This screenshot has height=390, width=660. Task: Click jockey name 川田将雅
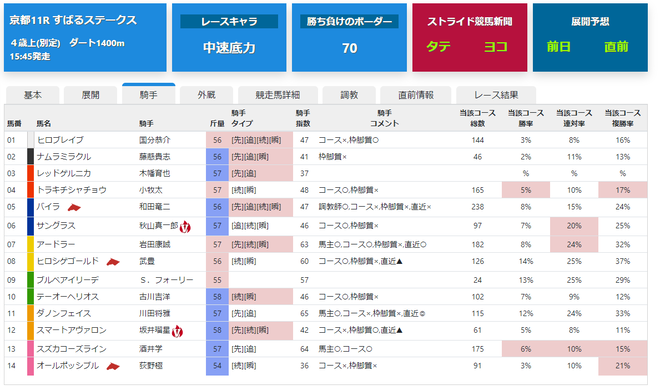(154, 313)
